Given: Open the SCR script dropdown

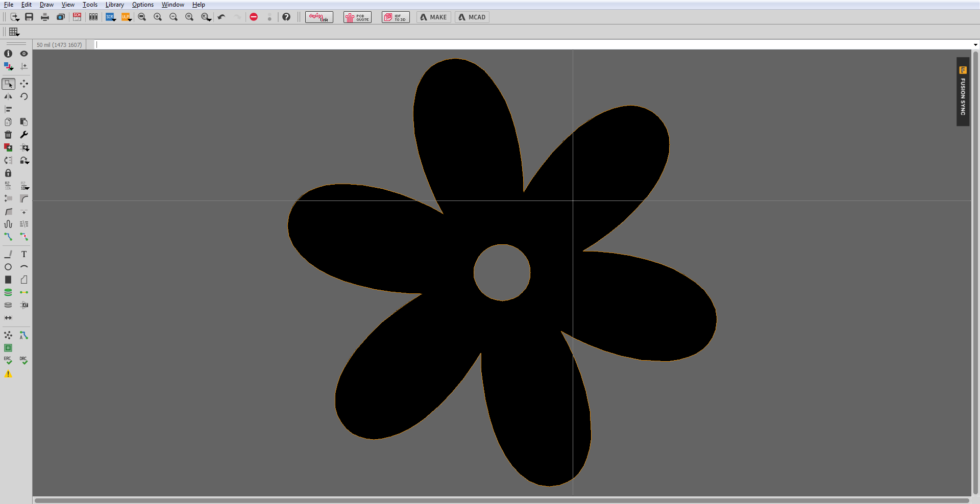Looking at the screenshot, I should (111, 17).
